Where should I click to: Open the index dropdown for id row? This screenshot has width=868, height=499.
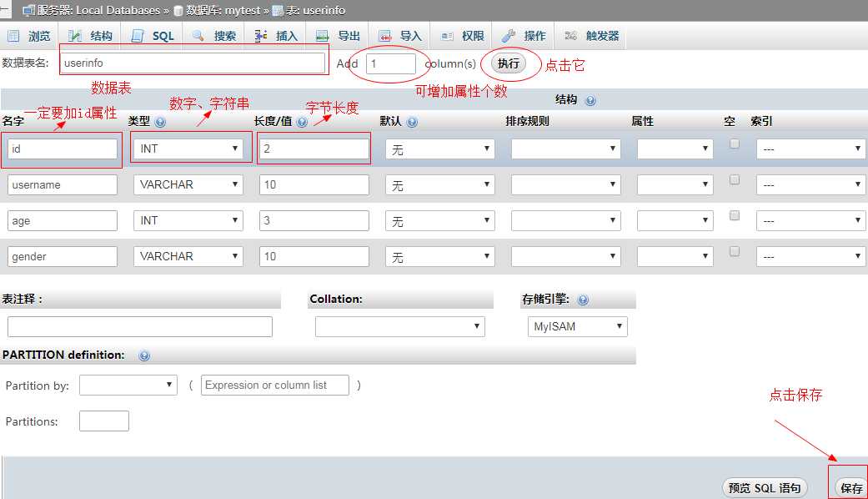(x=810, y=149)
